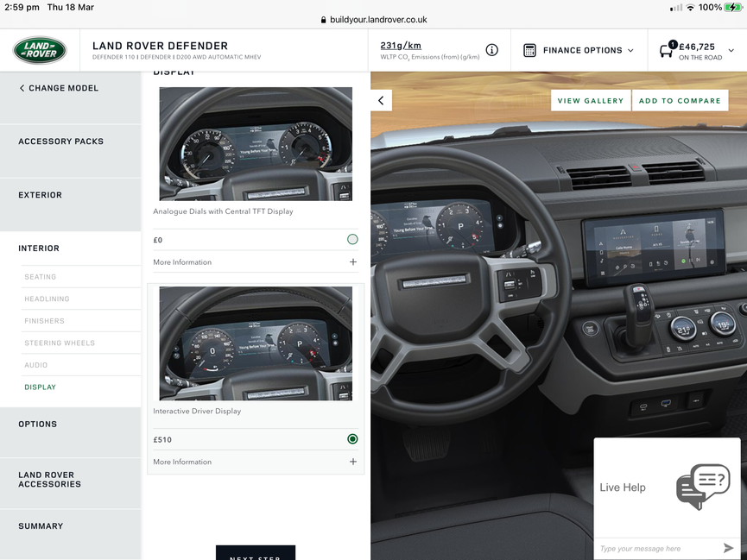Click the finance calculator icon
Screen dimensions: 747x560
(529, 50)
